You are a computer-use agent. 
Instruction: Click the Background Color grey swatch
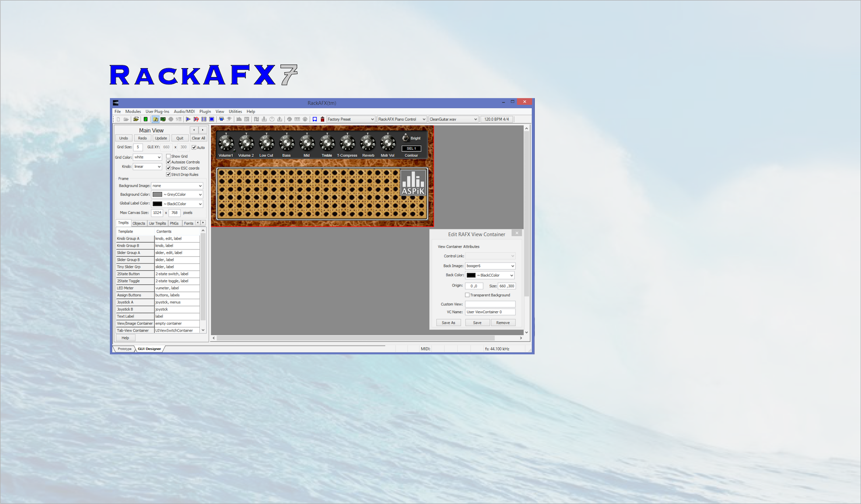click(157, 194)
